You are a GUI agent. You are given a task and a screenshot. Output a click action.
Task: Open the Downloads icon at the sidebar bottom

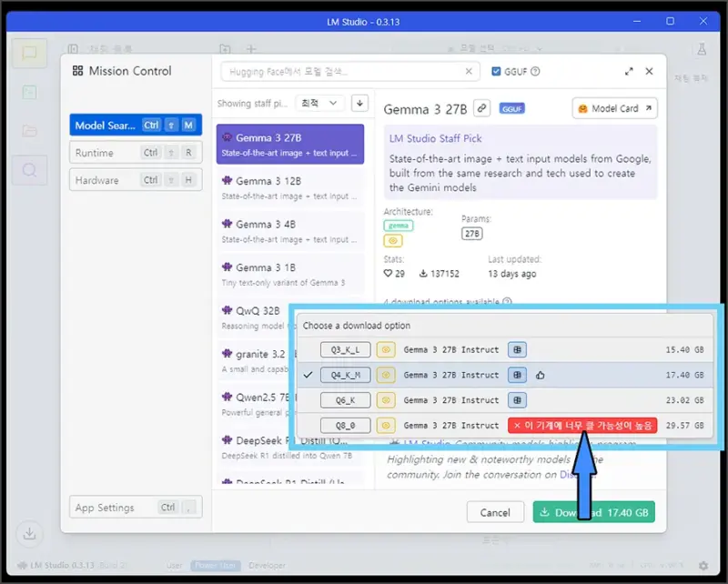[x=29, y=533]
